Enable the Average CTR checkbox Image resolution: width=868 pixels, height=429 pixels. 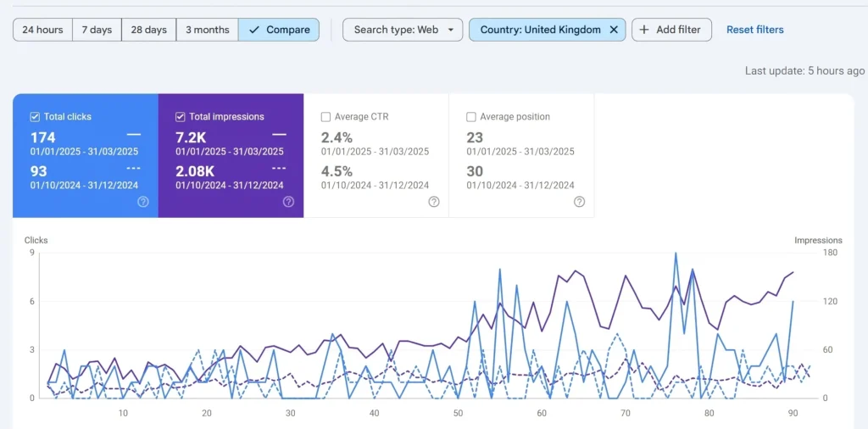click(x=326, y=117)
